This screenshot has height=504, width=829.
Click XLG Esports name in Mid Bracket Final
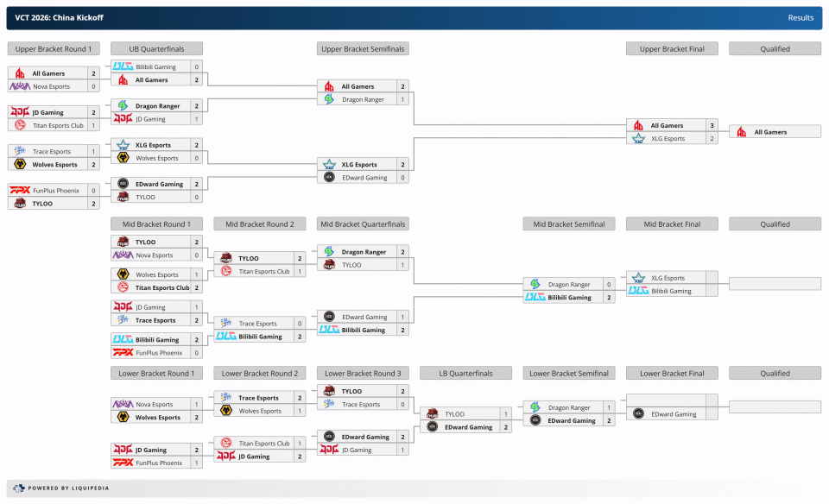[x=668, y=278]
